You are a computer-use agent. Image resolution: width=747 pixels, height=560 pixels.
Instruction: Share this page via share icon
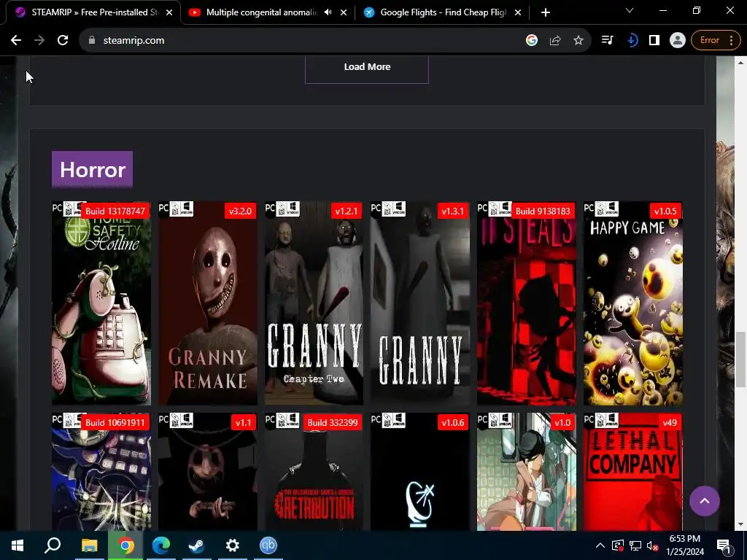pyautogui.click(x=555, y=41)
